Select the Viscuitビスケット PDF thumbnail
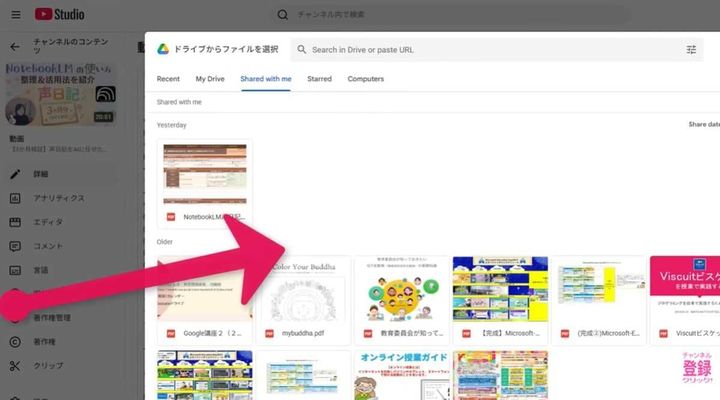 tap(685, 289)
